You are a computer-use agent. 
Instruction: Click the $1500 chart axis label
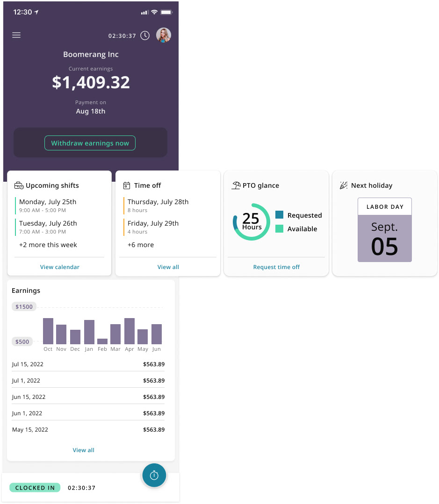24,306
